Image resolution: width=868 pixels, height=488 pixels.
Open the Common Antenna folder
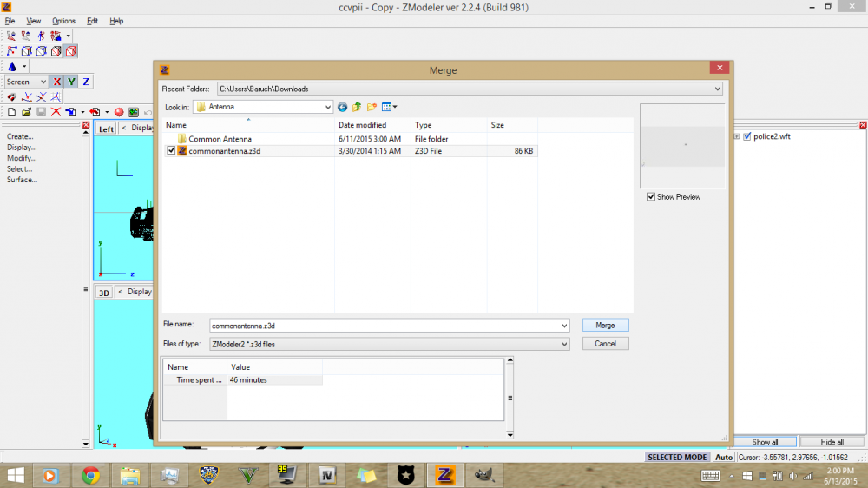(x=220, y=139)
